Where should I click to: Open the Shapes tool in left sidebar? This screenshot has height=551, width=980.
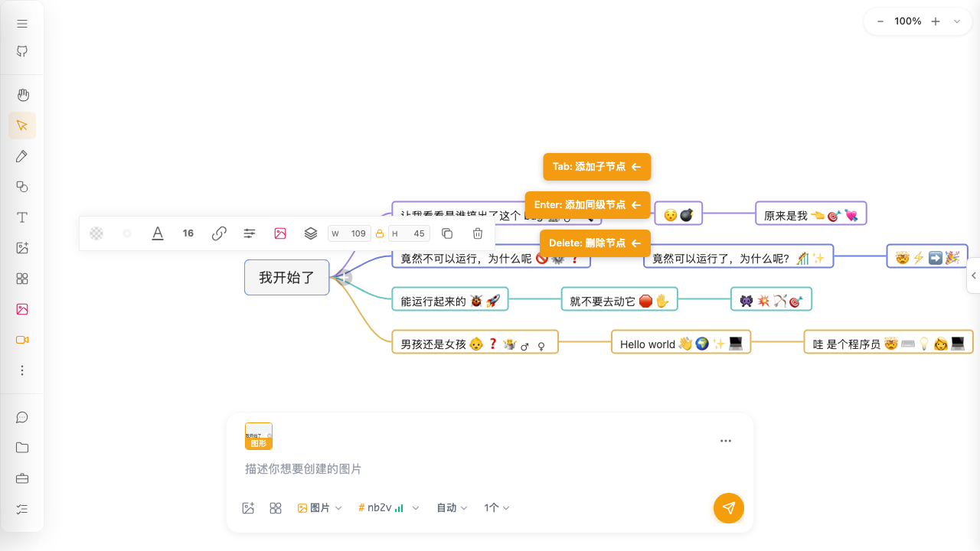[21, 187]
